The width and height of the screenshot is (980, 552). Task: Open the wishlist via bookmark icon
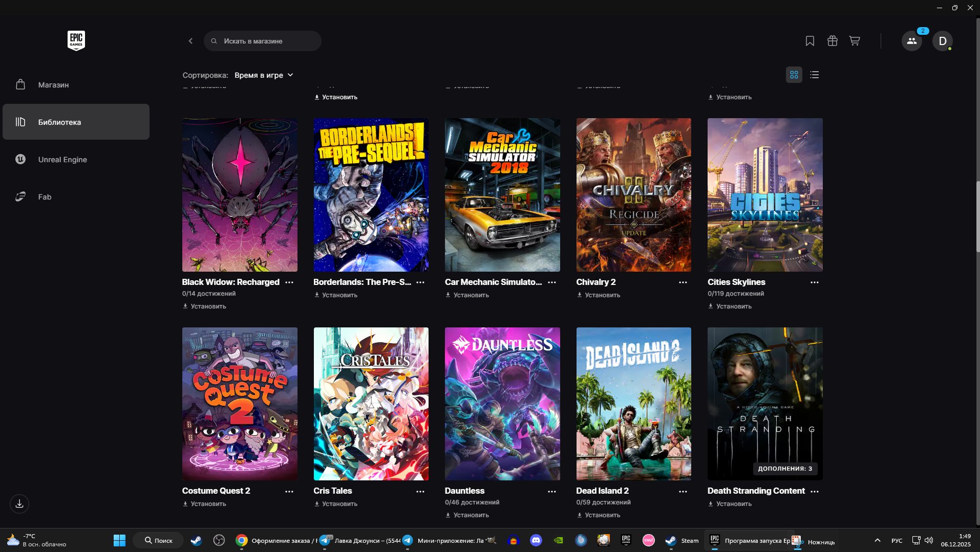coord(810,41)
